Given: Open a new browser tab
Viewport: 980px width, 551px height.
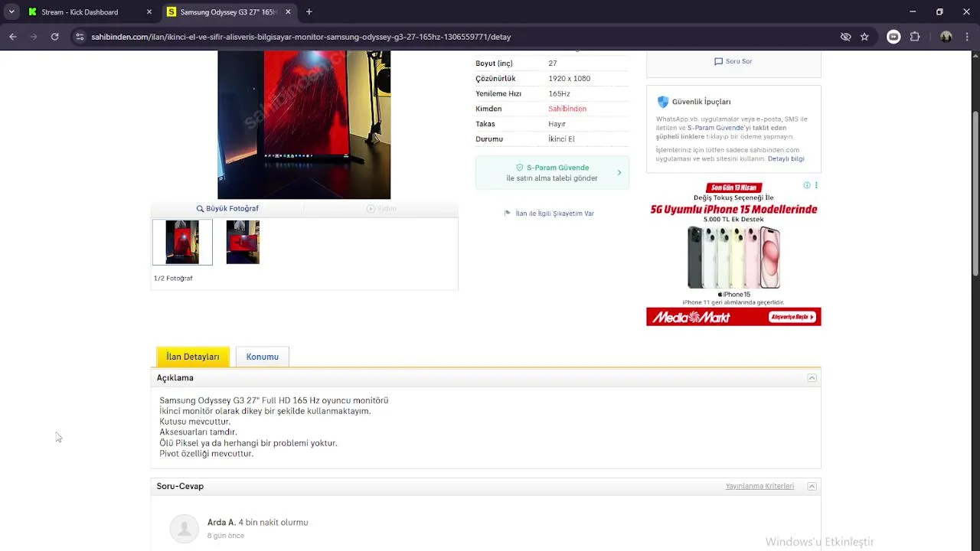Looking at the screenshot, I should pos(309,12).
